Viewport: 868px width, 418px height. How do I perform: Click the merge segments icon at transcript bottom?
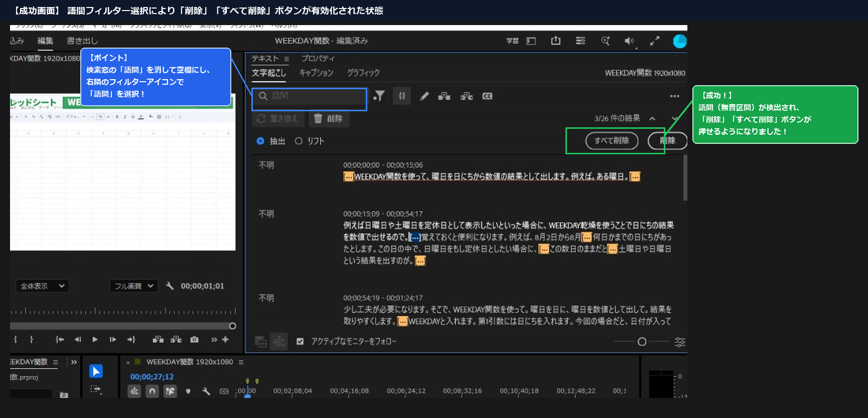pyautogui.click(x=261, y=342)
